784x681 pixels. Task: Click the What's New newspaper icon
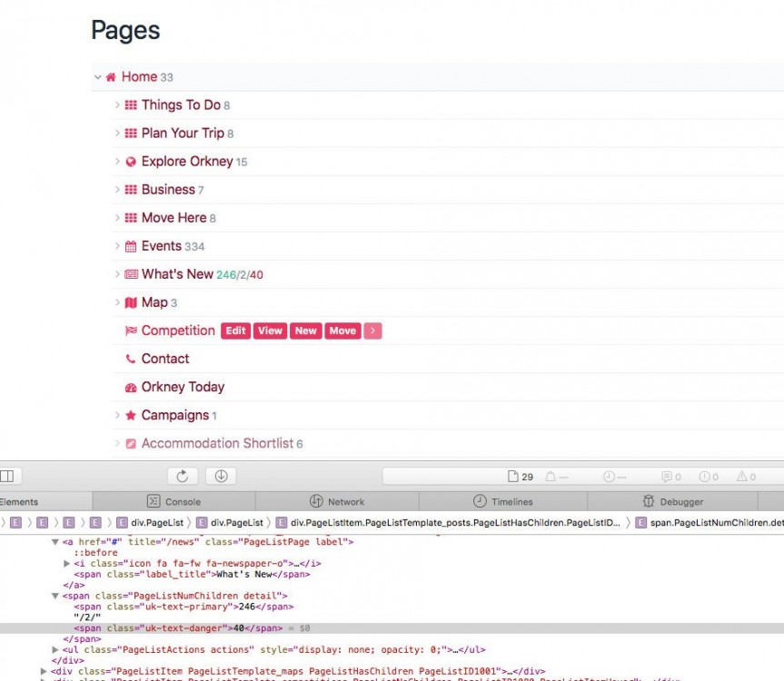click(x=131, y=274)
